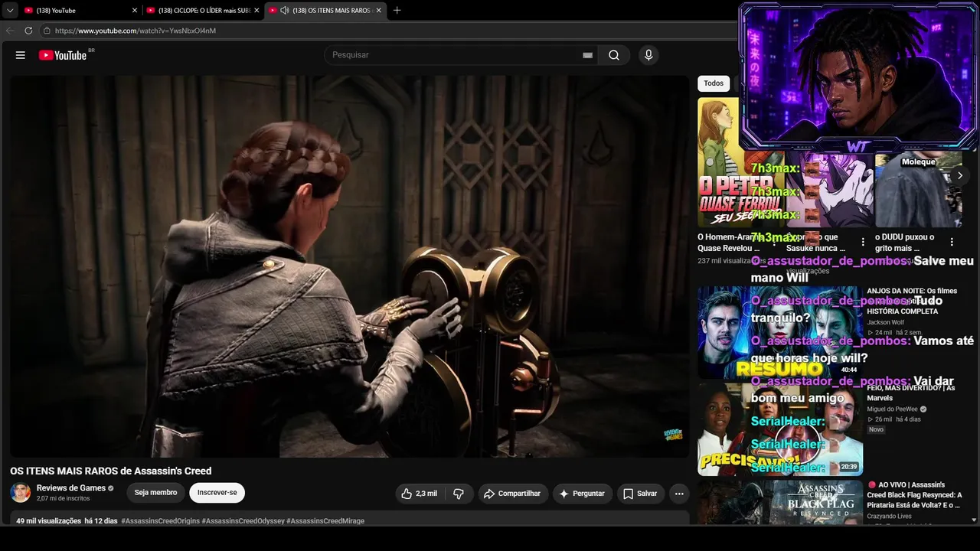Go to YouTube home via logo

[x=63, y=55]
